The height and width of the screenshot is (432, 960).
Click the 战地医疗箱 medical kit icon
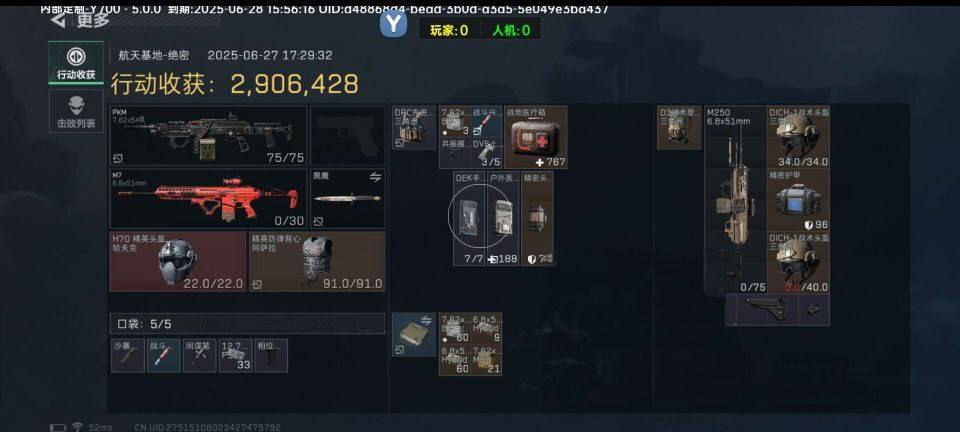[x=536, y=137]
